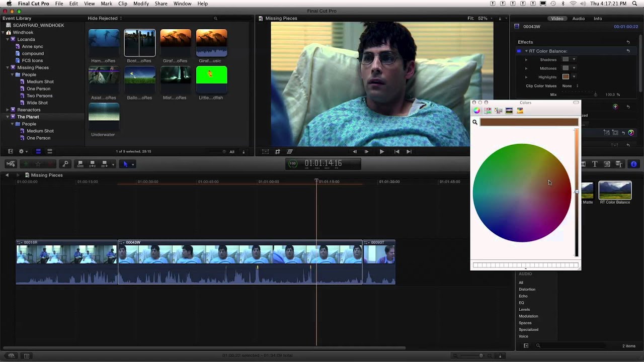
Task: Select the Echo audio effects category
Action: click(x=523, y=296)
